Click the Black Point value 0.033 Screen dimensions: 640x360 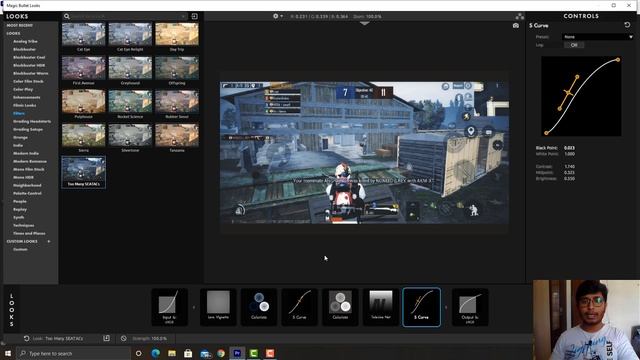(x=569, y=148)
